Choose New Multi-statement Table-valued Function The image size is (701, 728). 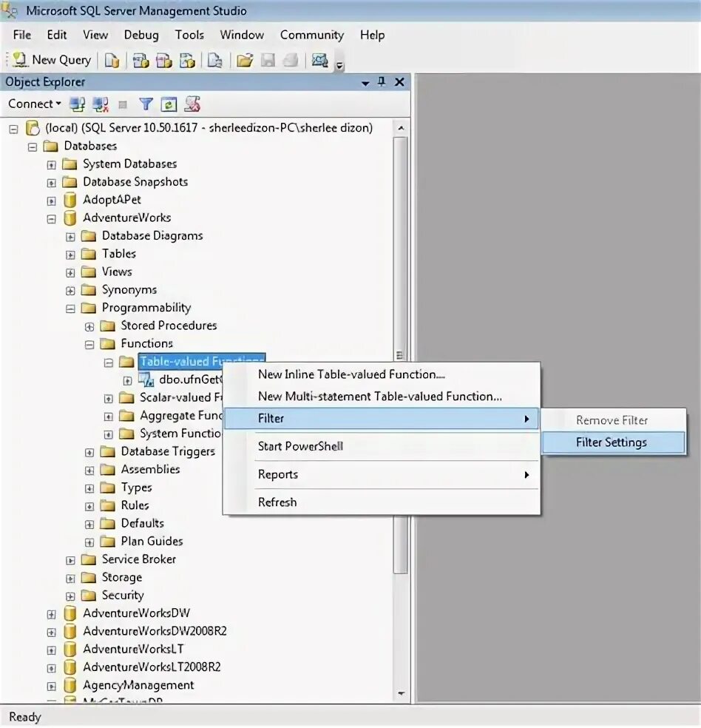(382, 397)
